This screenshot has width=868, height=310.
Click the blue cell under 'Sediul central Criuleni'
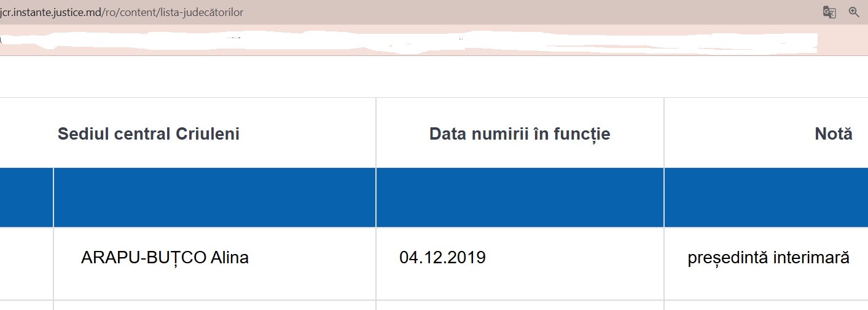(x=214, y=197)
